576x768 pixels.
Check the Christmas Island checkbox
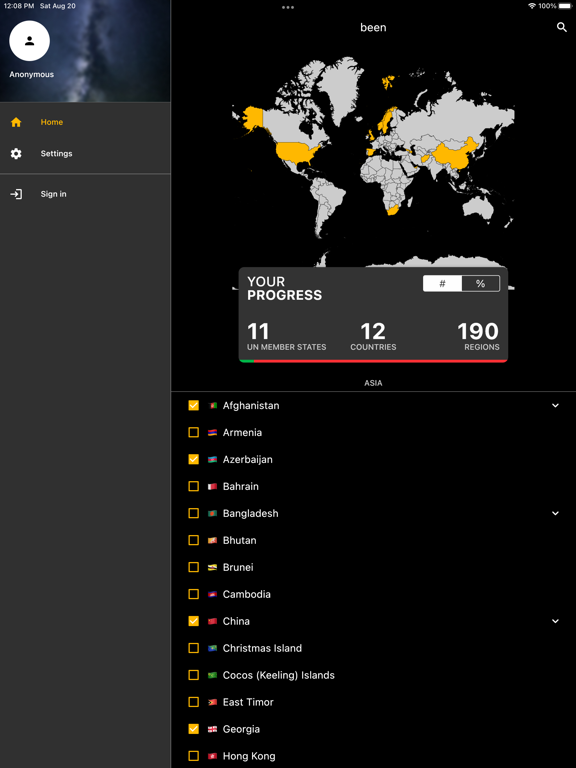pos(193,648)
